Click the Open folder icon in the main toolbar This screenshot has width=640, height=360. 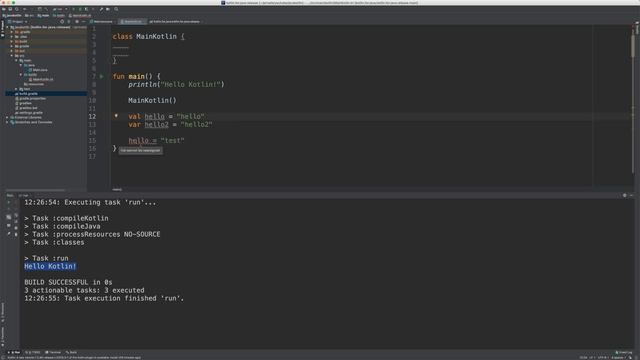(x=4, y=9)
